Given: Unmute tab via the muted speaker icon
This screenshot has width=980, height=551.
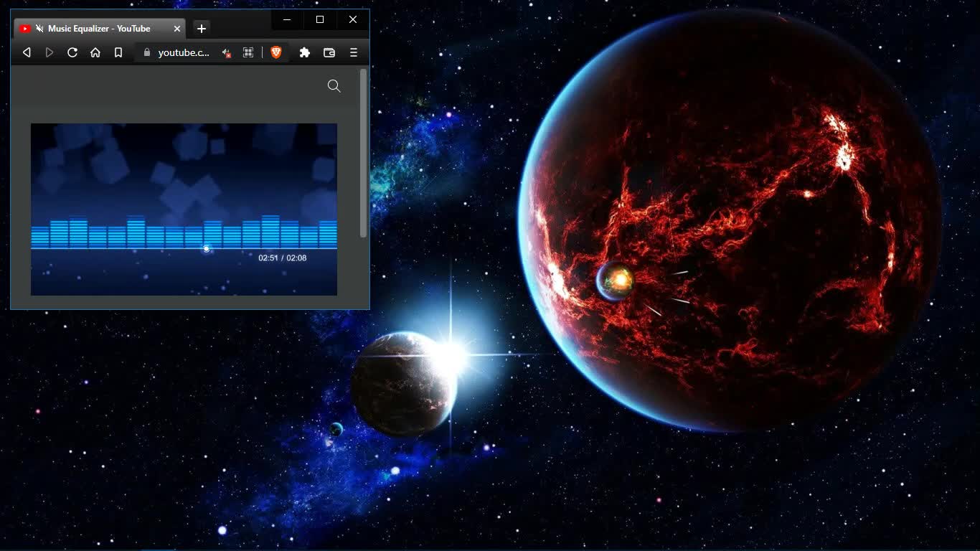Looking at the screenshot, I should click(x=40, y=29).
